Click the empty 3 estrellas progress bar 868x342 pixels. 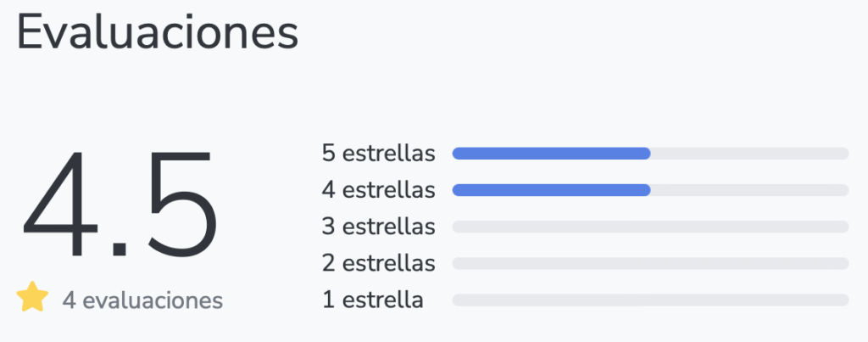coord(650,227)
